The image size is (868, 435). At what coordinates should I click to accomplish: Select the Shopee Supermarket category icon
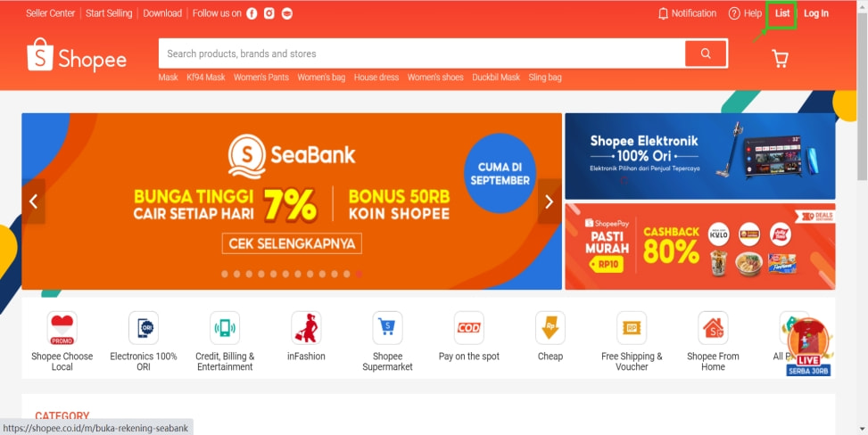tap(387, 328)
